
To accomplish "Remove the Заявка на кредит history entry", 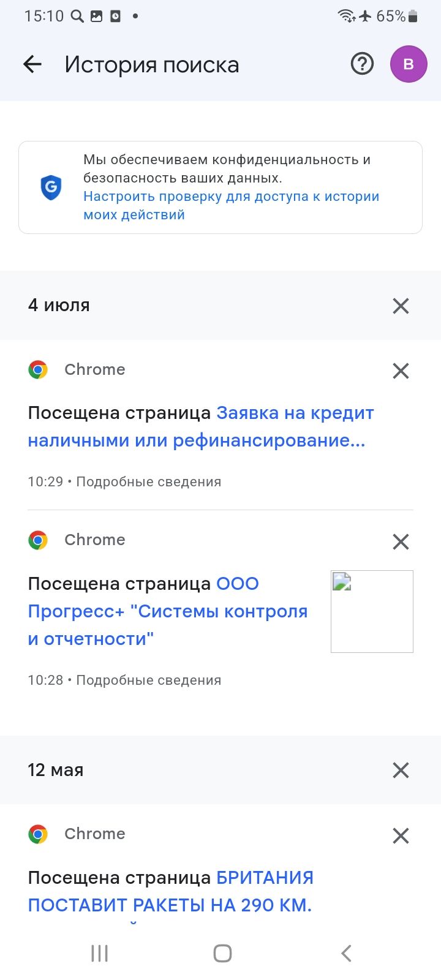I will click(x=401, y=371).
